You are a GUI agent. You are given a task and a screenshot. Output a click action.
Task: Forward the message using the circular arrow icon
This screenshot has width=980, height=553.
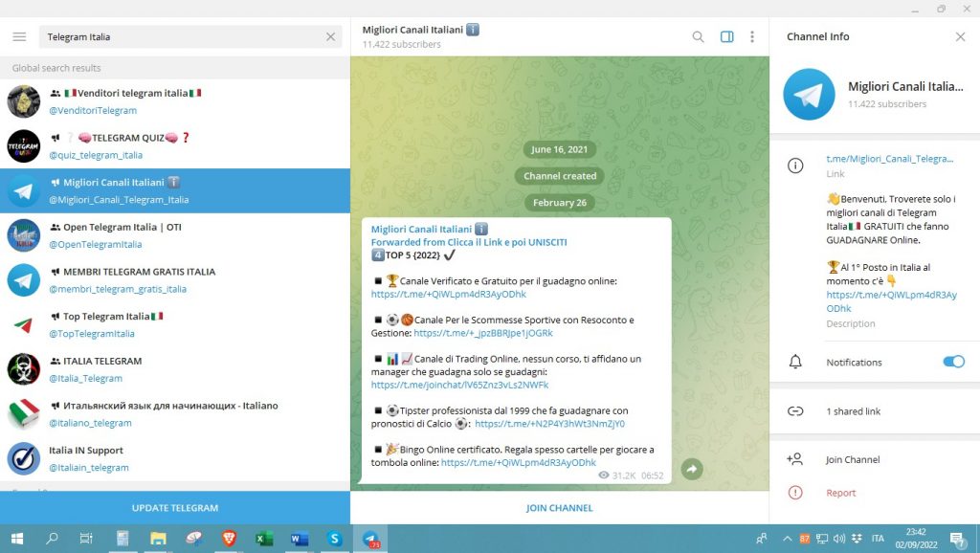(x=691, y=469)
